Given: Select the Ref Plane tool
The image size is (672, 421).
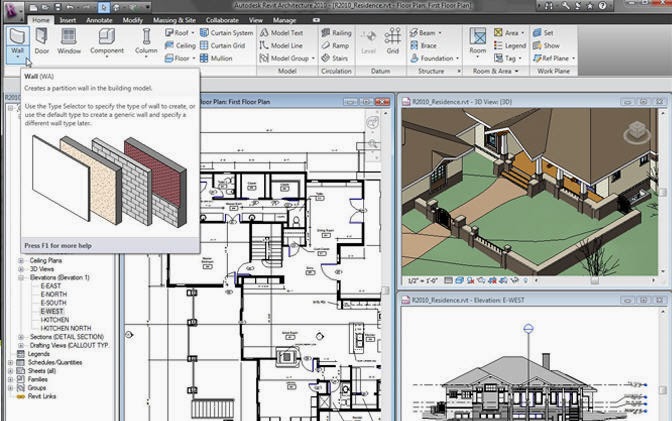Looking at the screenshot, I should (x=551, y=58).
